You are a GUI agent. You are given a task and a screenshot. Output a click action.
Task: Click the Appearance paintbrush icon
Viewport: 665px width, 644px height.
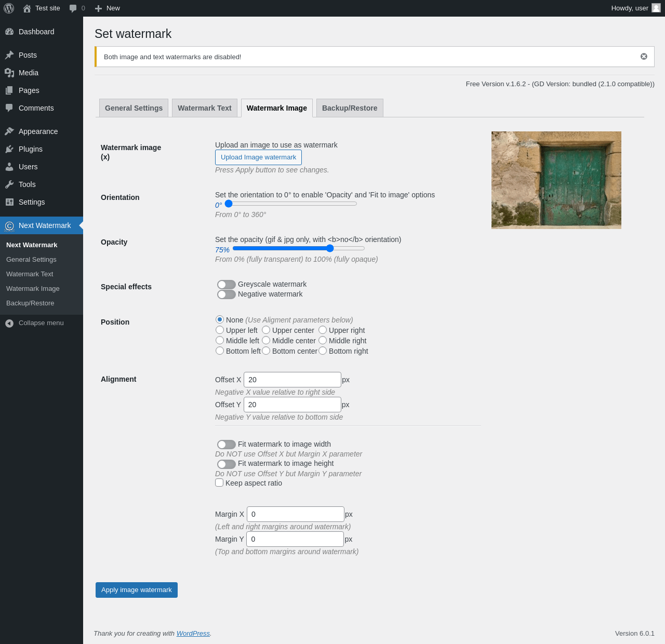(x=9, y=131)
